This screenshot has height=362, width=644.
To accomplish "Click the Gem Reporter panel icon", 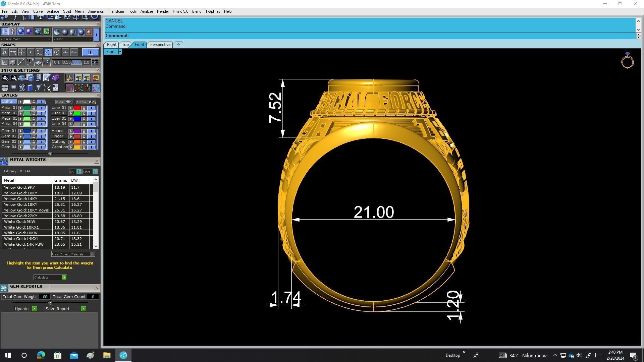I will tap(4, 288).
